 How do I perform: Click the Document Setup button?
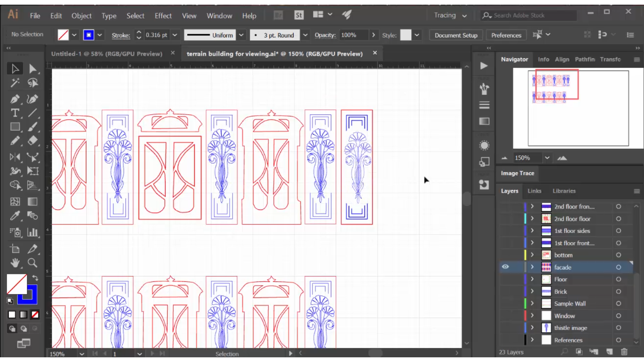pyautogui.click(x=456, y=35)
